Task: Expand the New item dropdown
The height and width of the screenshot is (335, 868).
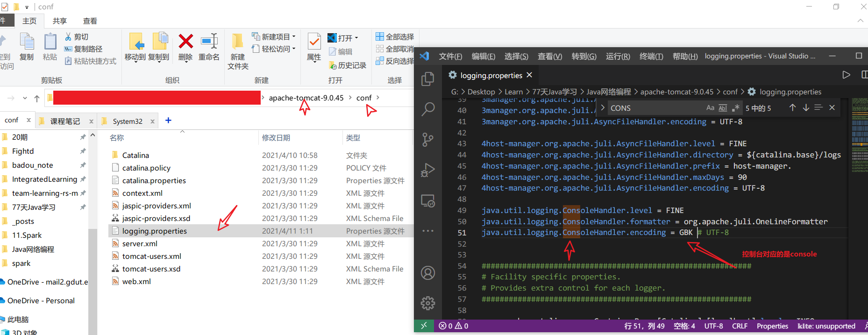Action: click(294, 37)
